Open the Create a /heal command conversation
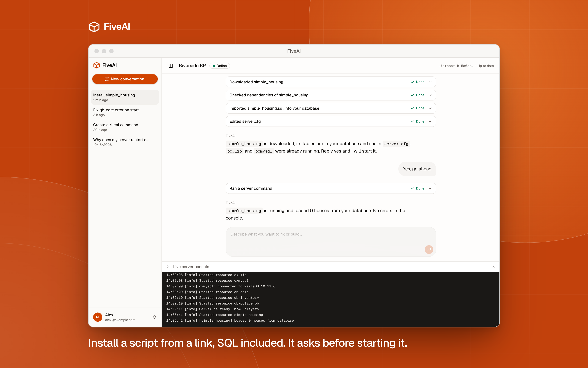 (x=125, y=127)
